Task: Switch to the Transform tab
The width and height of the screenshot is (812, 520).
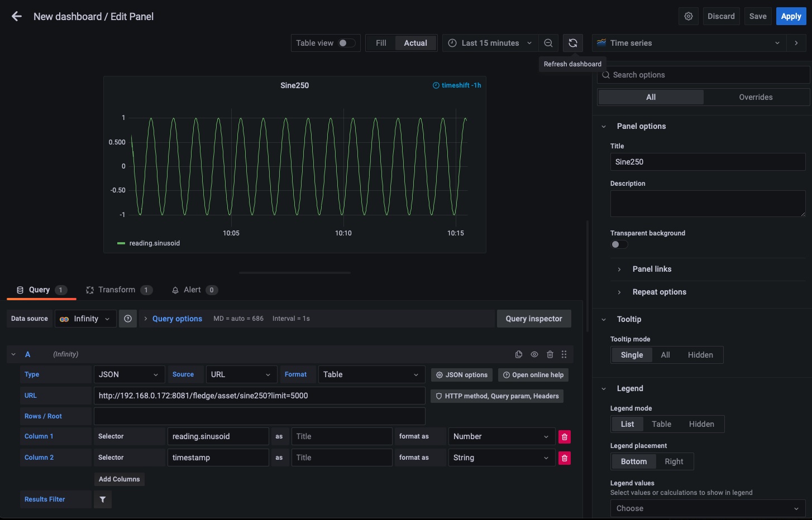Action: pos(117,290)
